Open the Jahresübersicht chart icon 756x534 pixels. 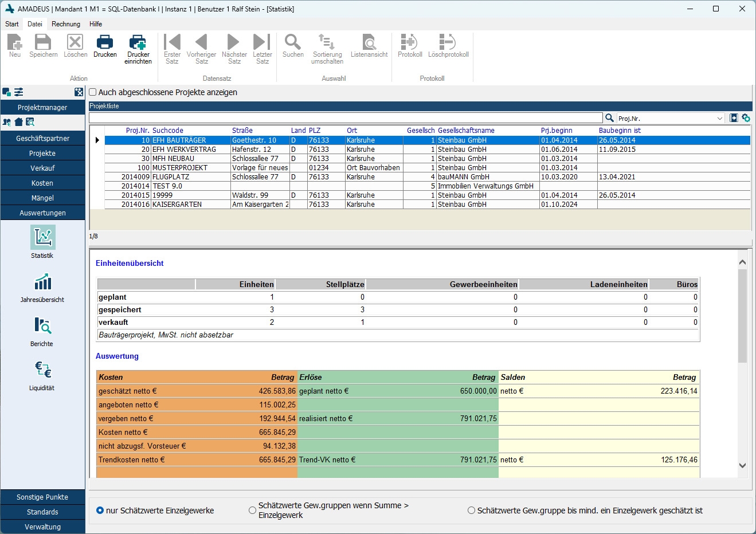(x=42, y=282)
